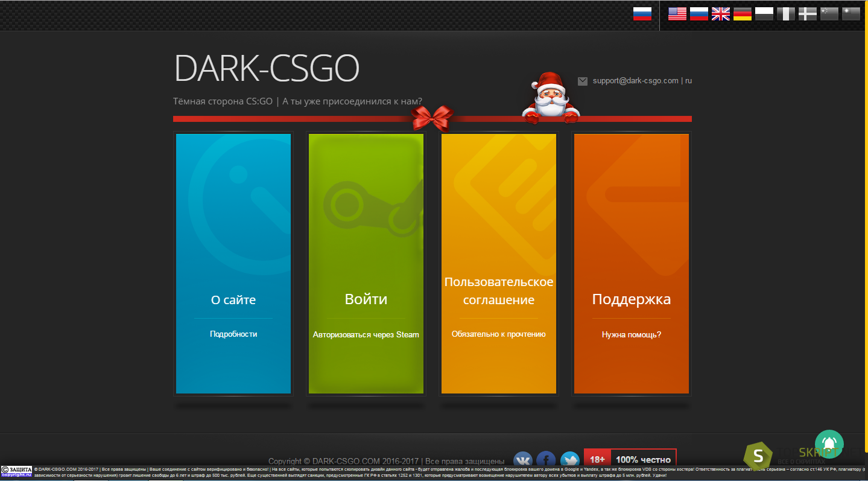This screenshot has width=868, height=481.
Task: Switch language using the US flag
Action: (677, 14)
